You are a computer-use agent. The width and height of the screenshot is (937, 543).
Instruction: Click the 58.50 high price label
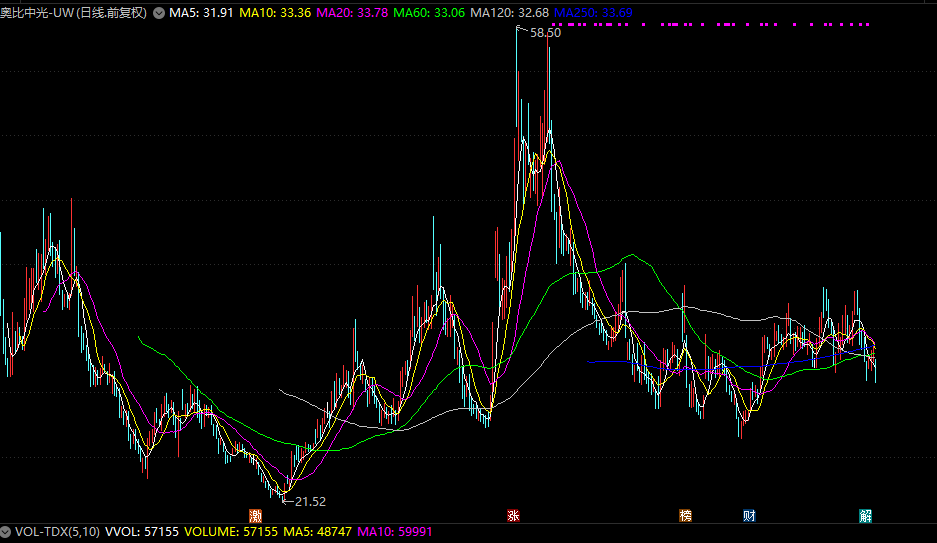pos(545,33)
